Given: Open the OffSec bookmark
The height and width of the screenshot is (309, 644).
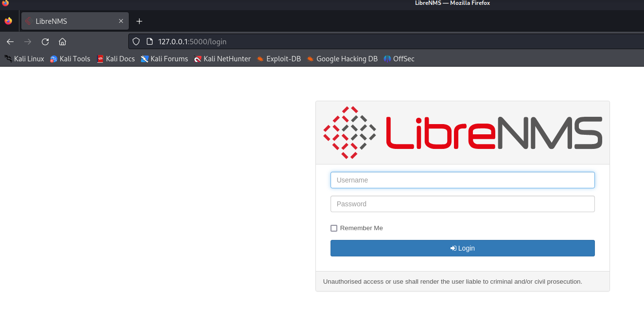Looking at the screenshot, I should (x=399, y=59).
